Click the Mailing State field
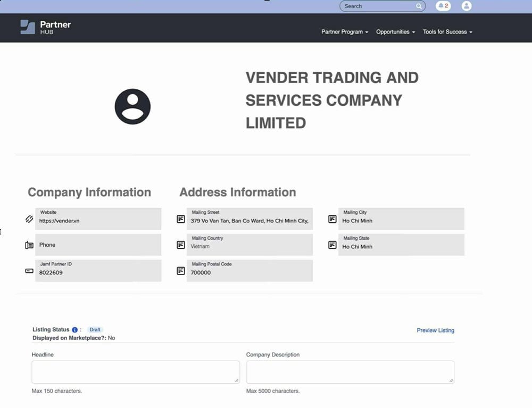The width and height of the screenshot is (532, 408). pos(401,245)
